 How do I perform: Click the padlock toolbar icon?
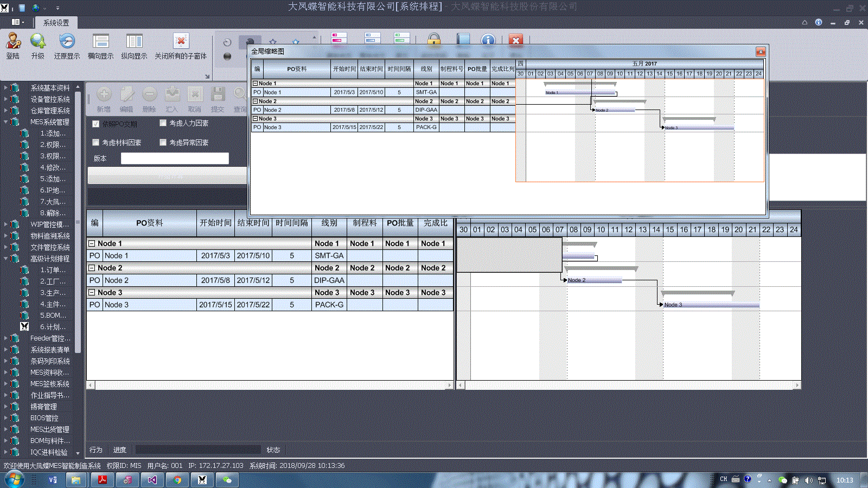pos(433,40)
